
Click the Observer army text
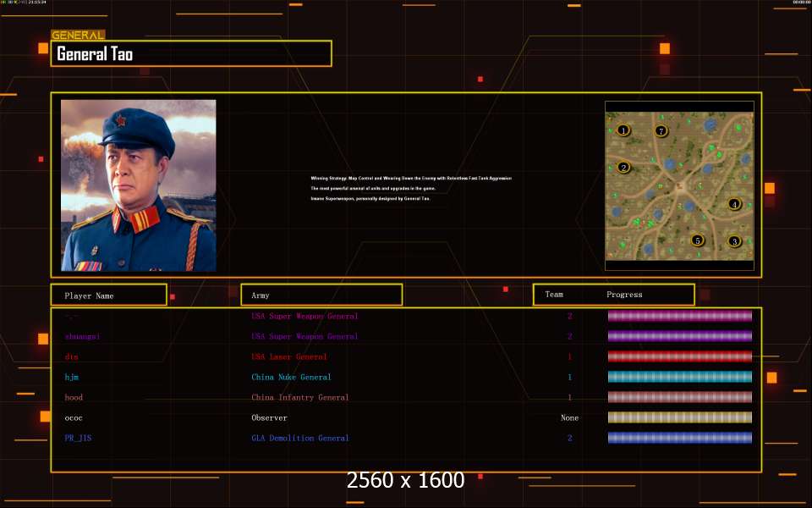pyautogui.click(x=269, y=417)
